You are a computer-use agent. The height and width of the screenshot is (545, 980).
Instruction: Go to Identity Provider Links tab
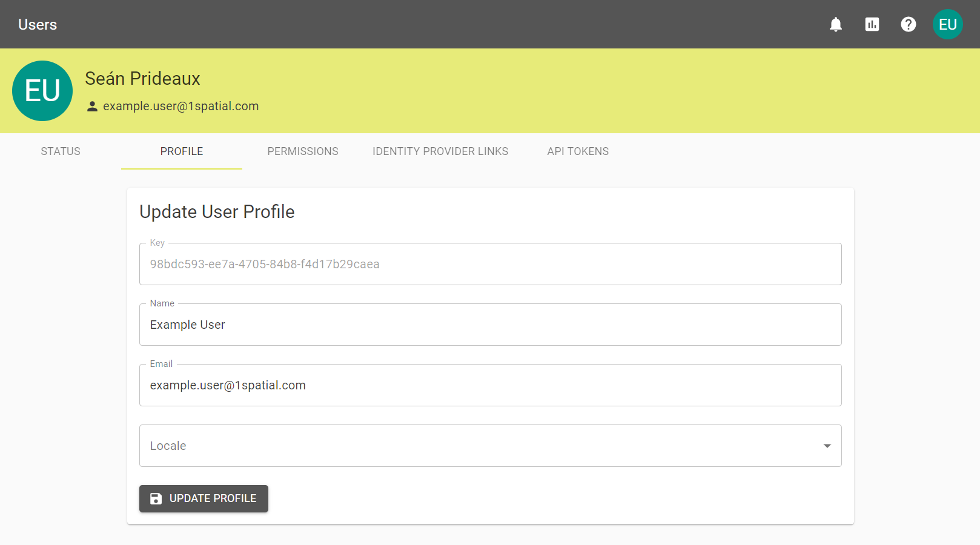click(x=440, y=151)
